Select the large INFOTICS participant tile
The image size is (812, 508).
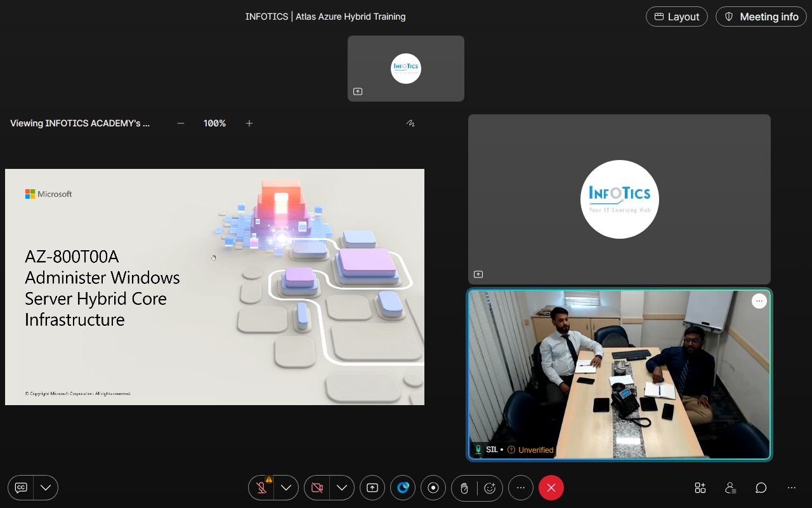coord(619,199)
